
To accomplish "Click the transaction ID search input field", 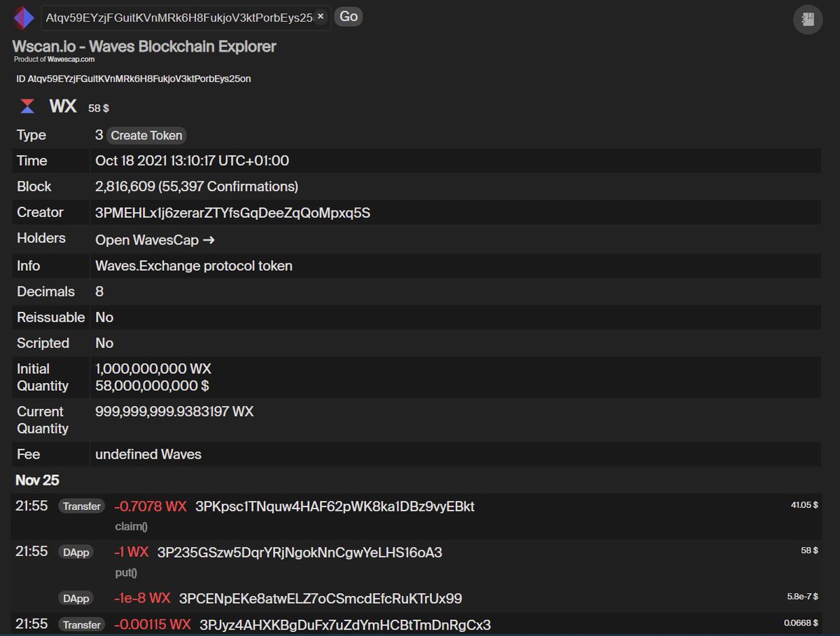I will coord(184,17).
